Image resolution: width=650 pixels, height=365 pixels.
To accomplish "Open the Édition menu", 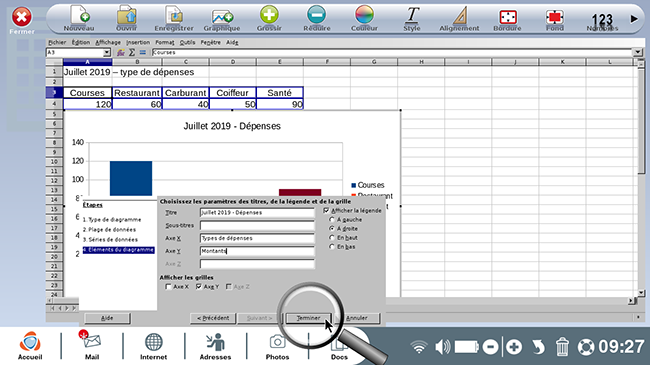I will click(x=80, y=42).
